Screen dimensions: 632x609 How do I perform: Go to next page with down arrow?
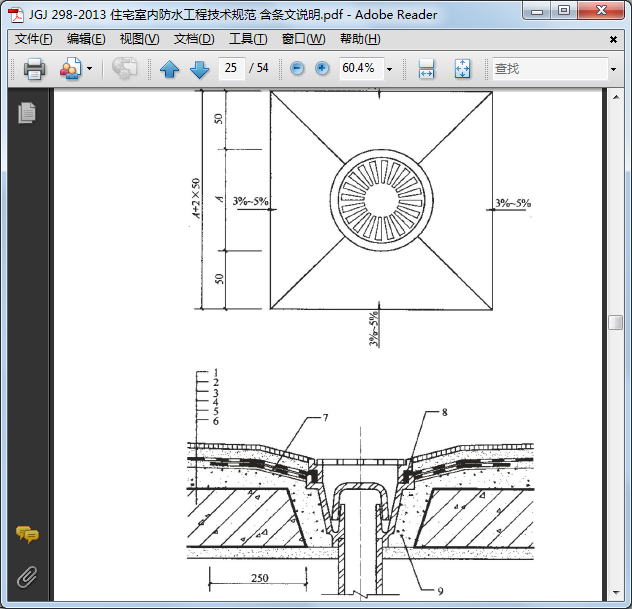[x=199, y=69]
